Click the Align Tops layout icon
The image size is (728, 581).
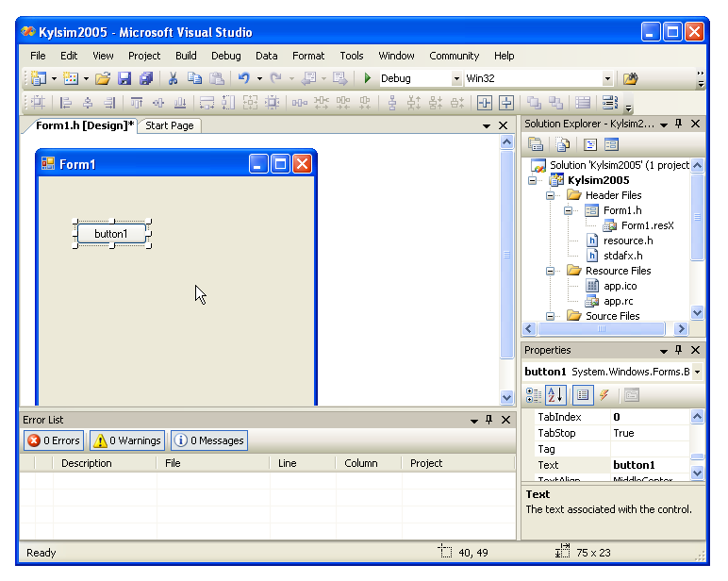(x=137, y=103)
